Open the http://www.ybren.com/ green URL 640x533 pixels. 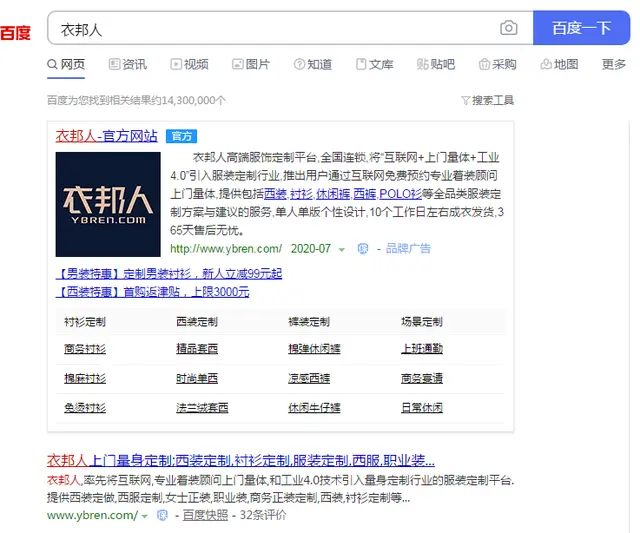click(x=226, y=249)
